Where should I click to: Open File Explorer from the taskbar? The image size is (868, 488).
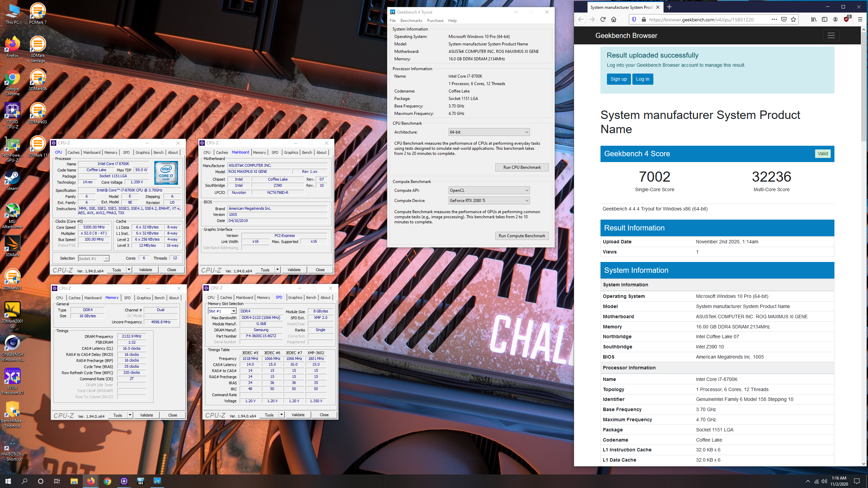(x=74, y=481)
